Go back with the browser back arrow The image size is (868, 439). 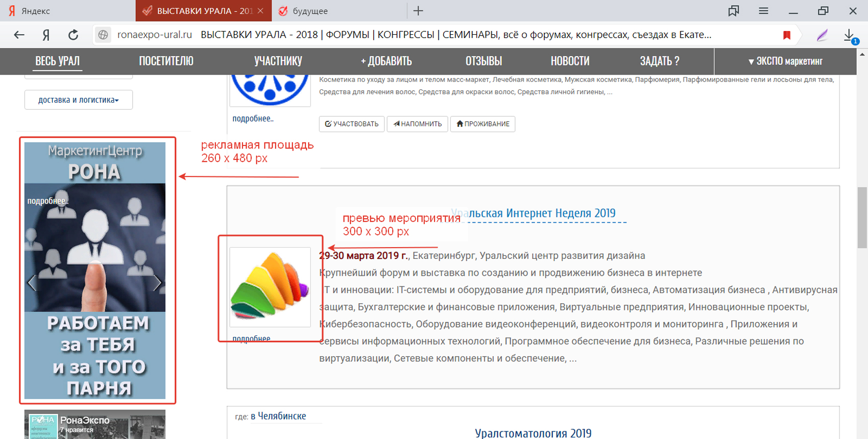pos(19,35)
